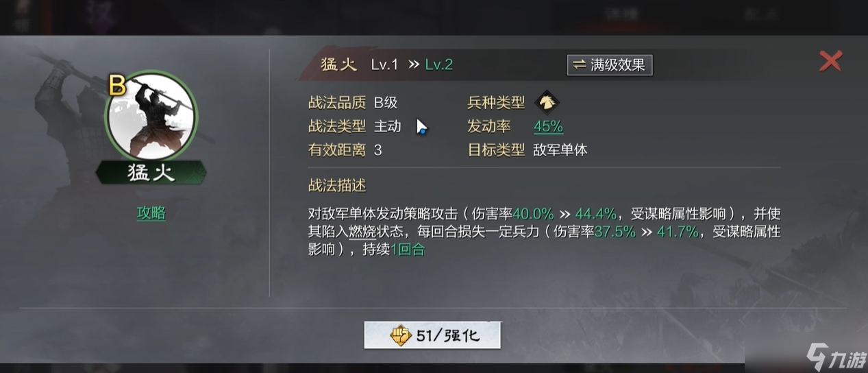868x373 pixels.
Task: Click the B grade badge icon
Action: [x=117, y=86]
